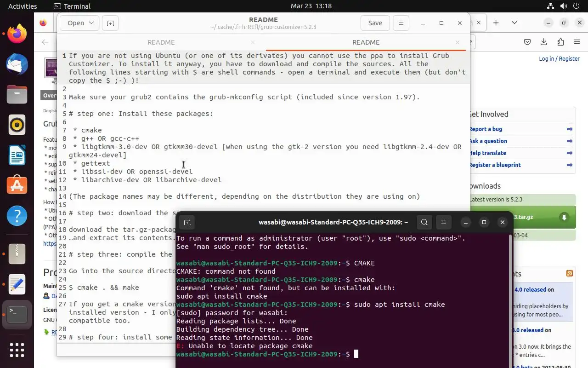
Task: Open network status in top bar
Action: click(x=550, y=6)
